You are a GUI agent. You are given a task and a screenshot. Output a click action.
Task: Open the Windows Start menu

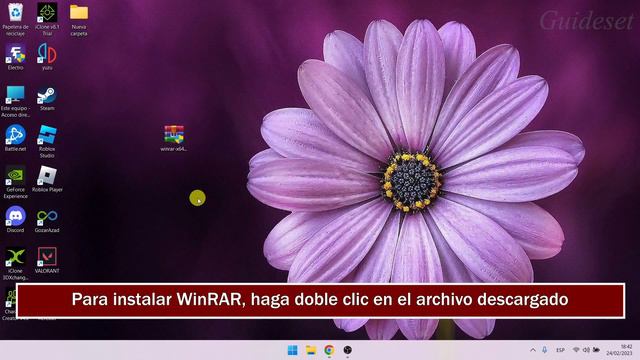point(293,350)
